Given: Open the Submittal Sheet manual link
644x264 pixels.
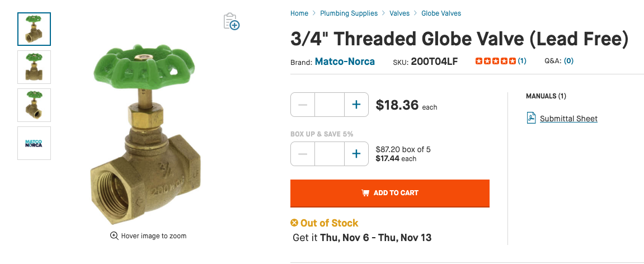Looking at the screenshot, I should pyautogui.click(x=568, y=119).
